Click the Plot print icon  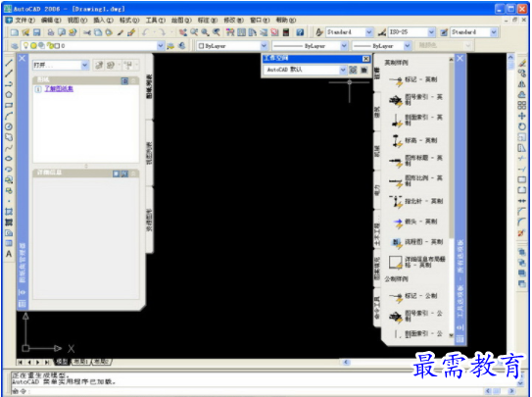(51, 32)
